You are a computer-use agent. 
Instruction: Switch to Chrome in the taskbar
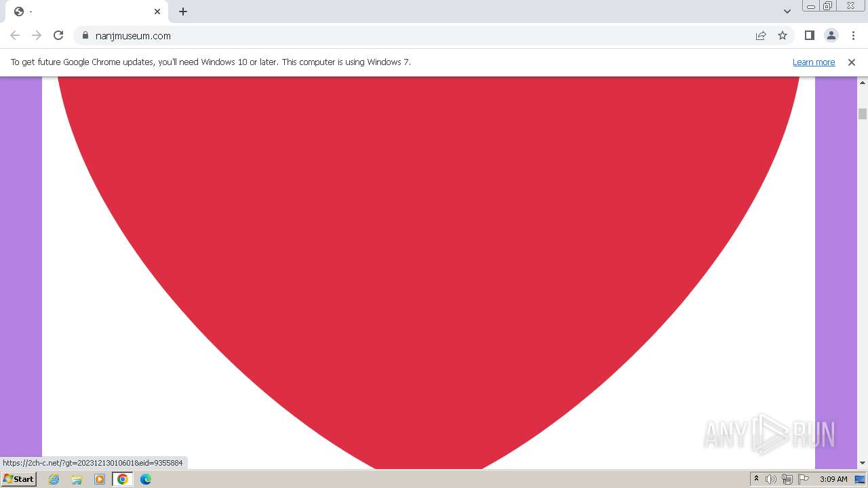click(x=123, y=479)
